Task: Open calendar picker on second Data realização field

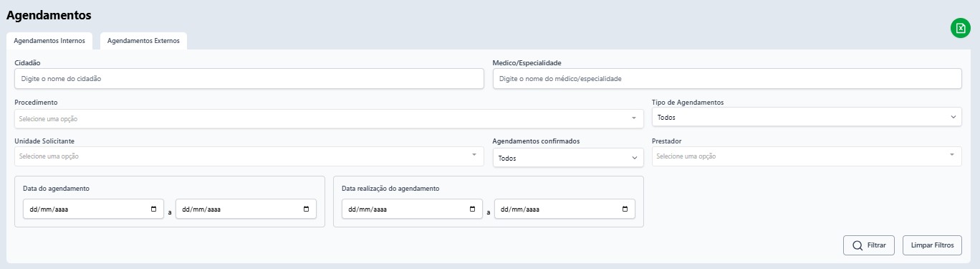Action: click(x=625, y=209)
